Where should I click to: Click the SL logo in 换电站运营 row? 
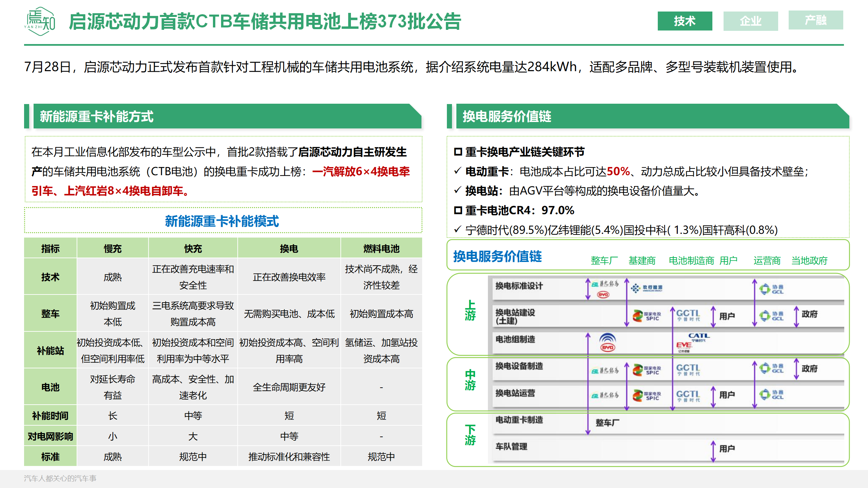(x=605, y=395)
